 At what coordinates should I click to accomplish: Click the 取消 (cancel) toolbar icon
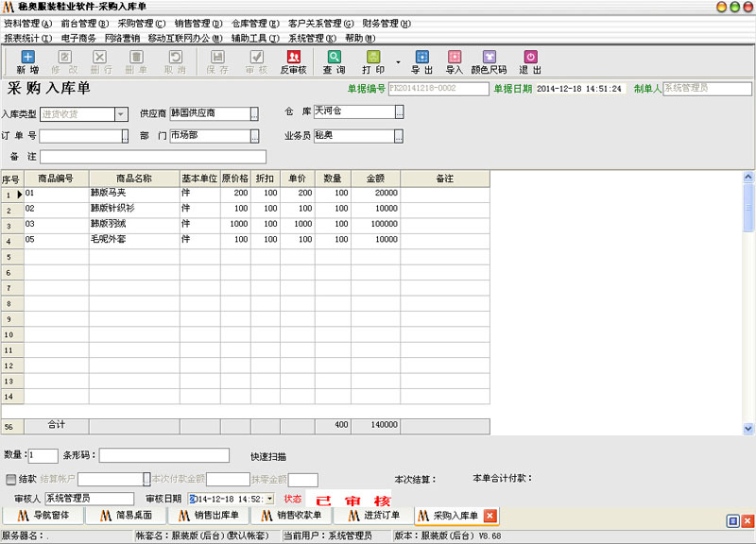point(176,61)
